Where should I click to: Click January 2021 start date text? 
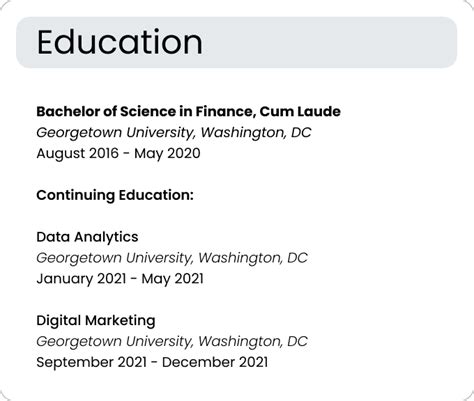(81, 279)
